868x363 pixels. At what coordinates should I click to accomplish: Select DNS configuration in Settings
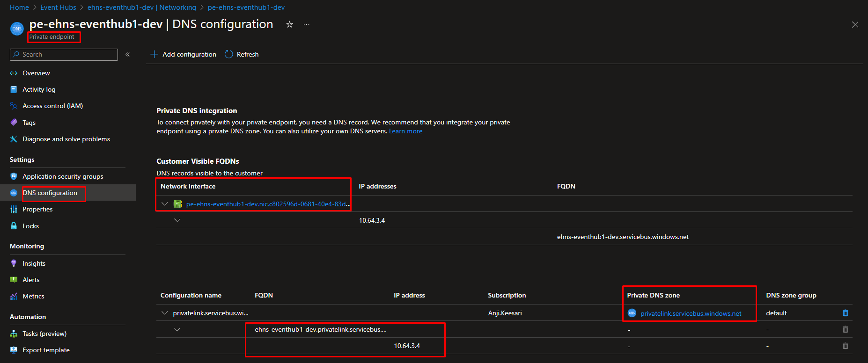click(50, 193)
